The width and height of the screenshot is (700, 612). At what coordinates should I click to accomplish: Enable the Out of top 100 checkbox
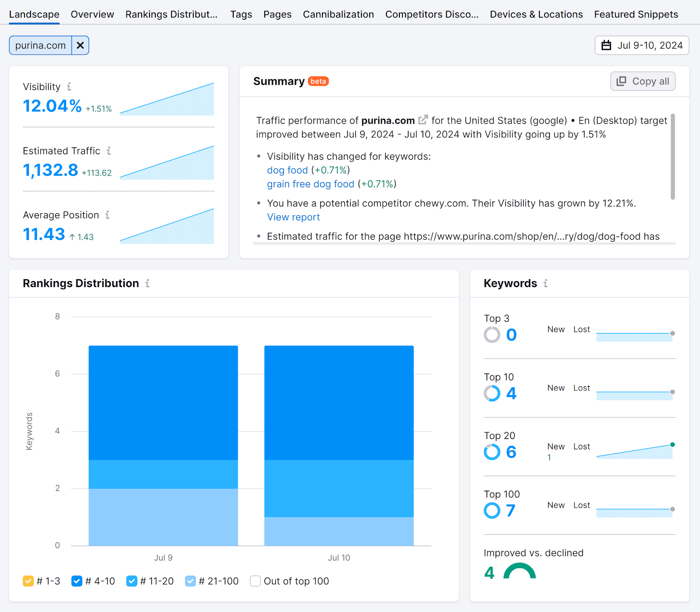255,581
